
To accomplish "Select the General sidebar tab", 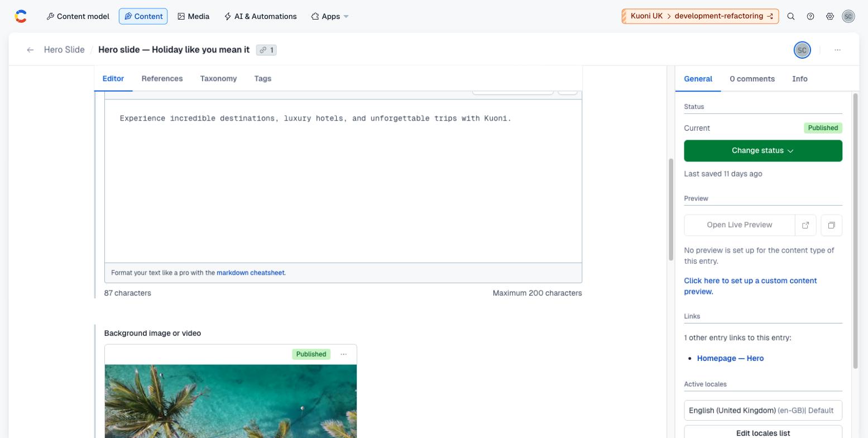I will click(x=698, y=79).
